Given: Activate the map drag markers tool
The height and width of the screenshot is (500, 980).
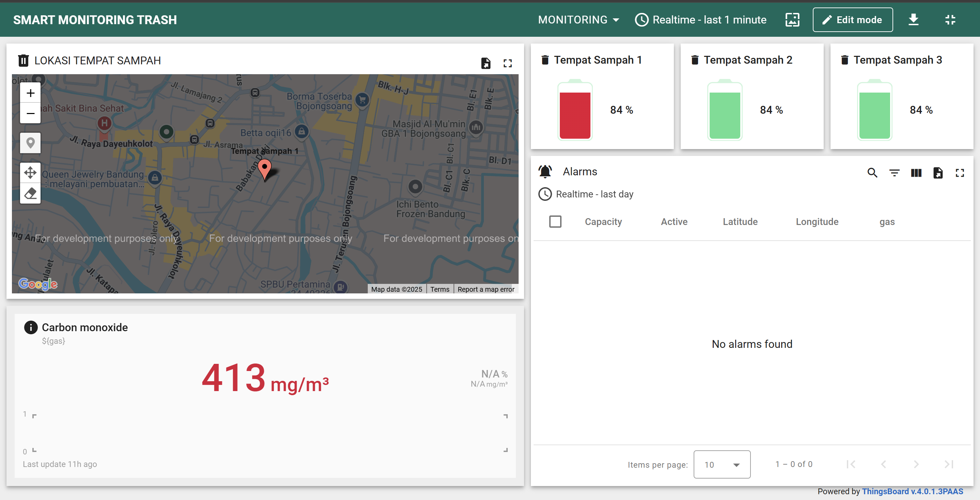Looking at the screenshot, I should click(30, 173).
